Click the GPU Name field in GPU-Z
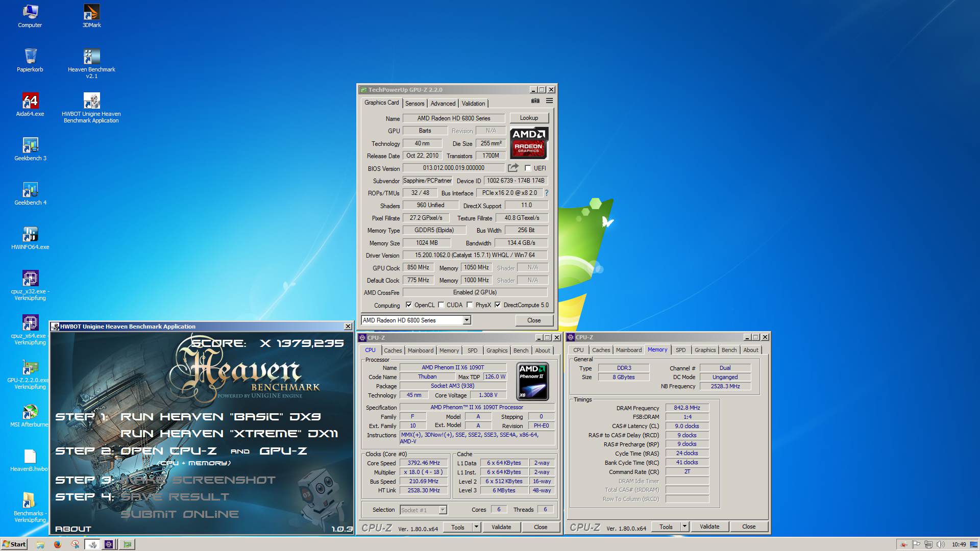 454,118
